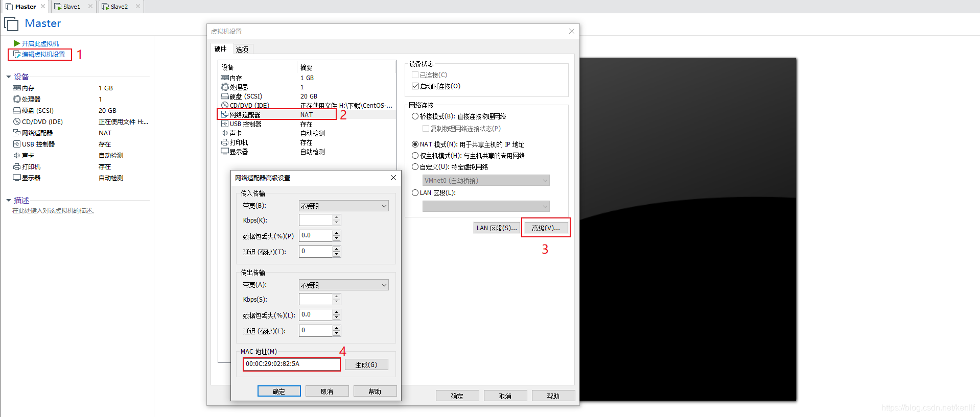980x417 pixels.
Task: Open VMnet0 (自动桥接) dropdown
Action: (x=486, y=180)
